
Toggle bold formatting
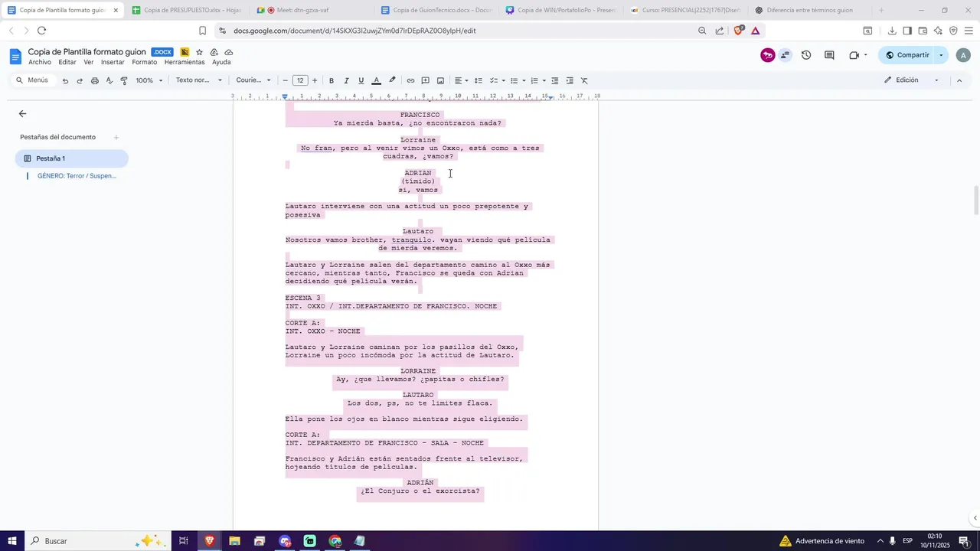(x=332, y=80)
